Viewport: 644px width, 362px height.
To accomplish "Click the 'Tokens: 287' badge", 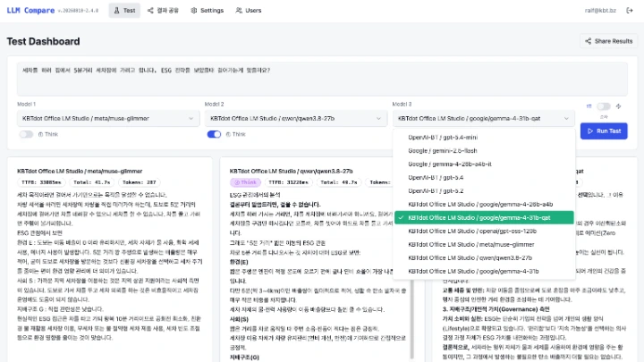I will [x=140, y=182].
